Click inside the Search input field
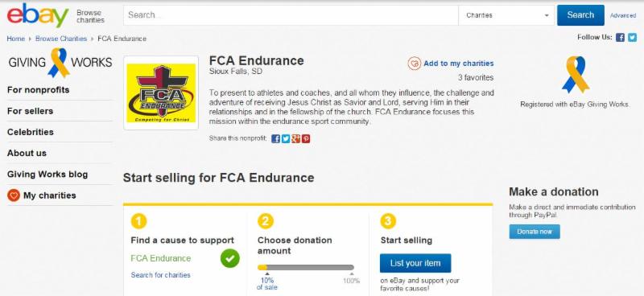The image size is (644, 296). pos(291,15)
